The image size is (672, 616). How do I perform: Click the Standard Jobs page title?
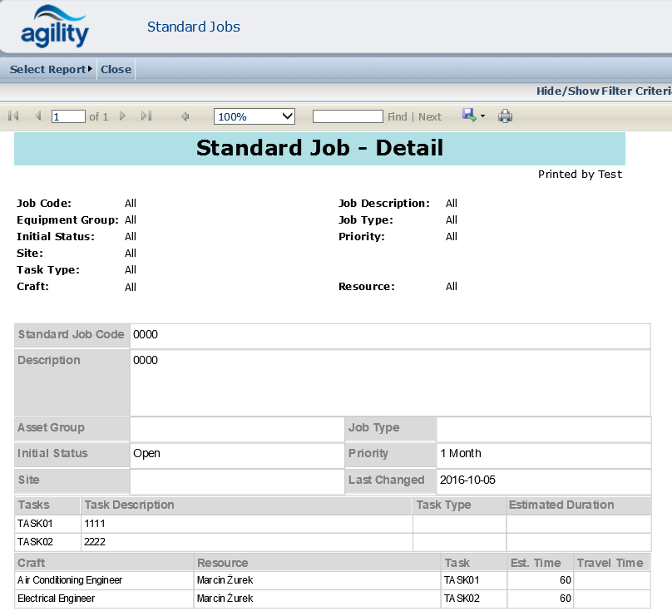click(194, 27)
